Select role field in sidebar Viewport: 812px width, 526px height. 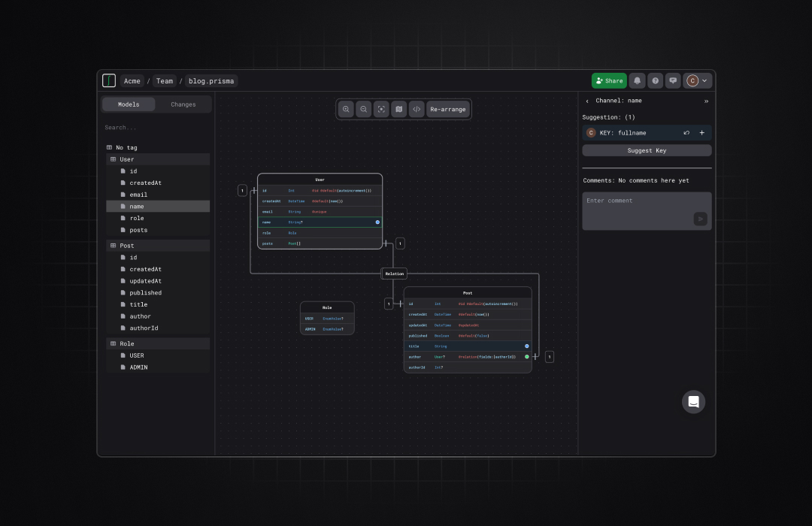pos(158,219)
